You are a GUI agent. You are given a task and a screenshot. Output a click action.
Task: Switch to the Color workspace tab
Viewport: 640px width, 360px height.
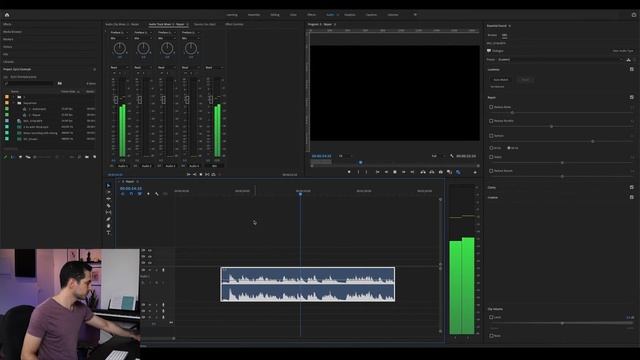[x=293, y=15]
